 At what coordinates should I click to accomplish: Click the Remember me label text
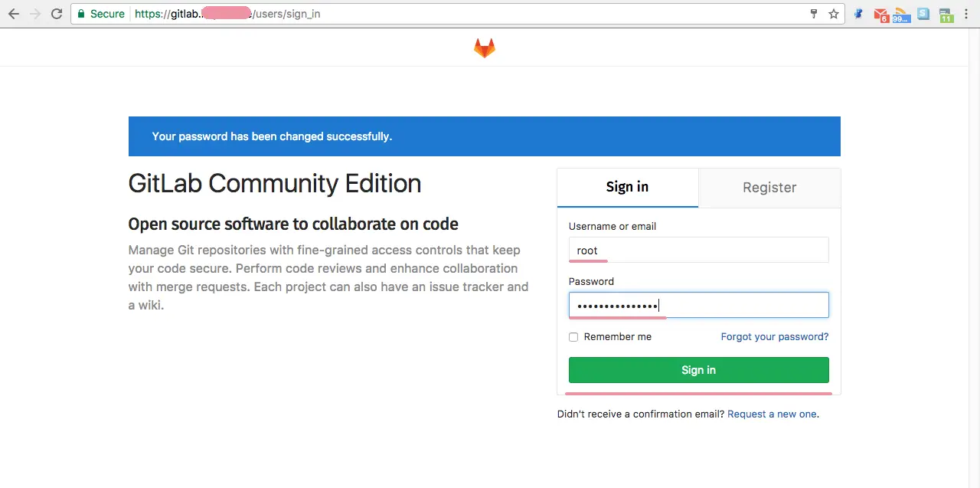pos(618,337)
